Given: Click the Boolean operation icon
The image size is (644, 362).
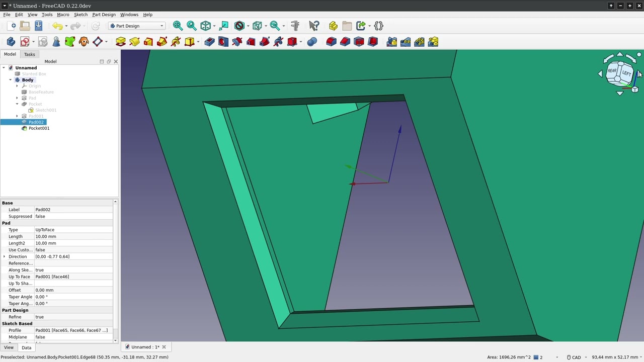Looking at the screenshot, I should tap(312, 42).
